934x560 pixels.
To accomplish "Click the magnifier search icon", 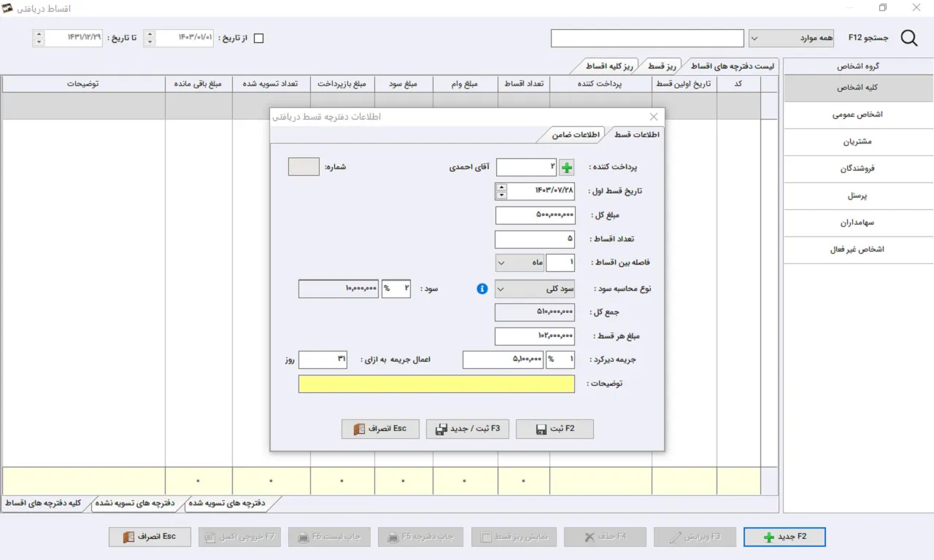I will (x=909, y=38).
